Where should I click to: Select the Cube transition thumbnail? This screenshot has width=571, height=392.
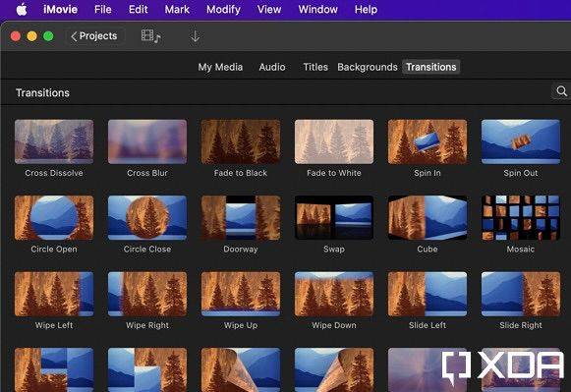coord(428,218)
